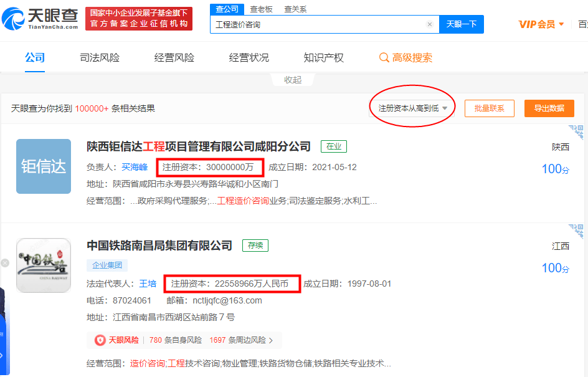588x377 pixels.
Task: Click the 成立日期: 1997-08-01 text
Action: point(347,284)
